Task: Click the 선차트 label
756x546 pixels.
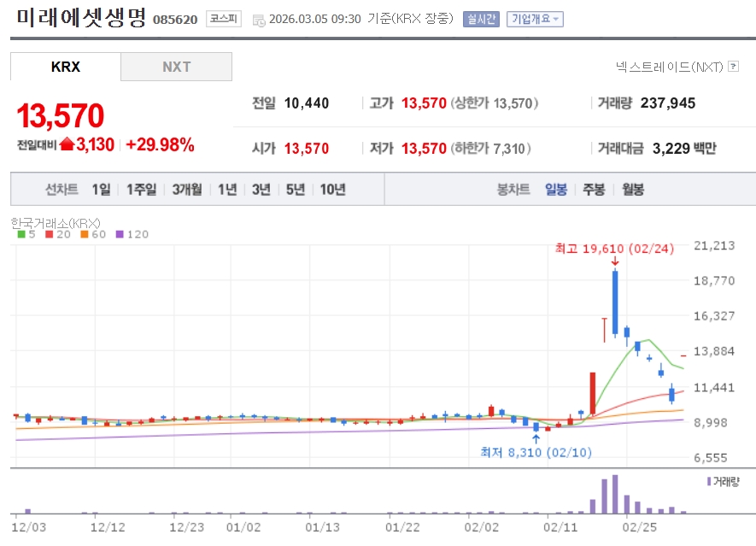Action: 62,189
